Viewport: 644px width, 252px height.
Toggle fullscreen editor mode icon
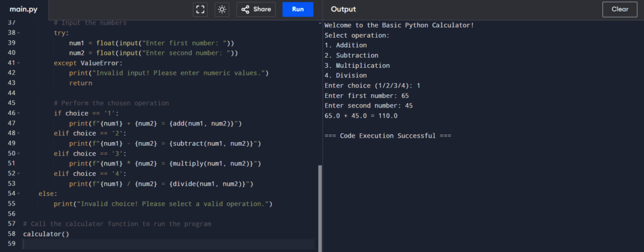tap(200, 9)
